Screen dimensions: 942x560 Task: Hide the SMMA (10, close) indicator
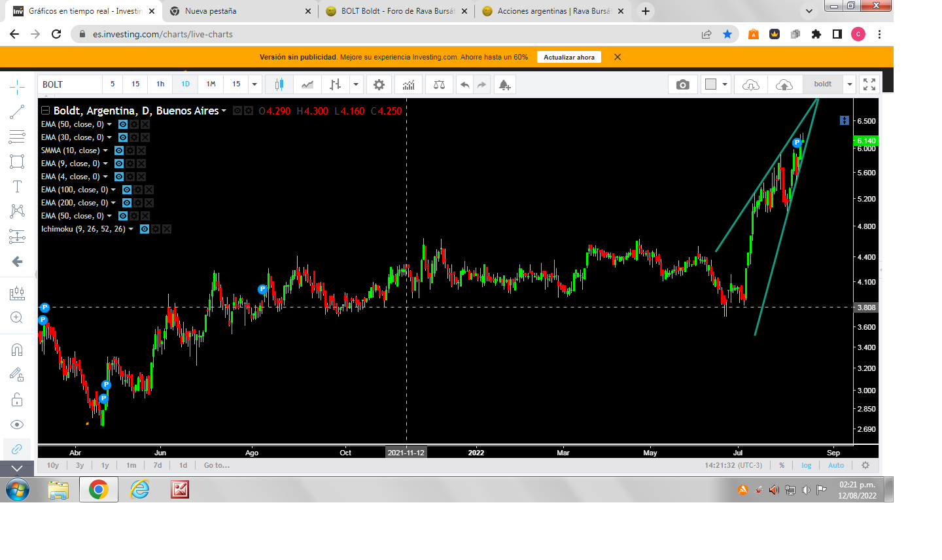point(119,150)
